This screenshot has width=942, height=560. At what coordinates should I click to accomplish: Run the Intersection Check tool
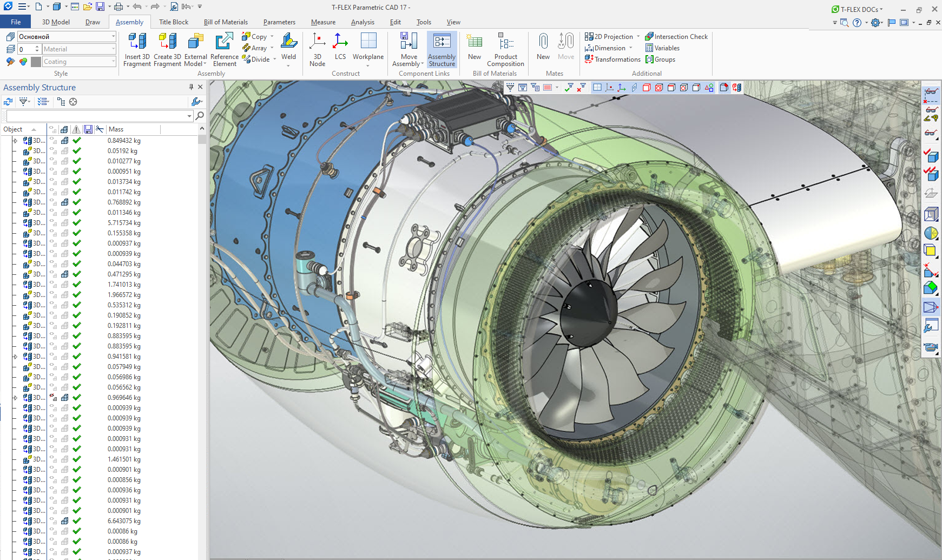(x=676, y=37)
